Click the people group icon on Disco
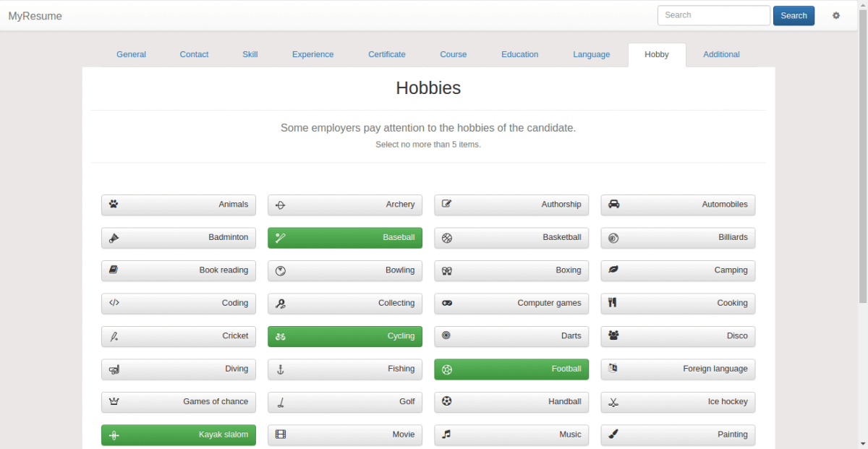Screen dimensions: 868x449 614,335
